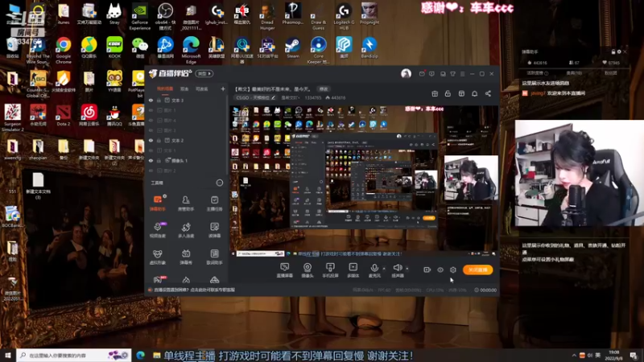Open the hamburger menu in the title bar
The width and height of the screenshot is (644, 362).
click(462, 74)
